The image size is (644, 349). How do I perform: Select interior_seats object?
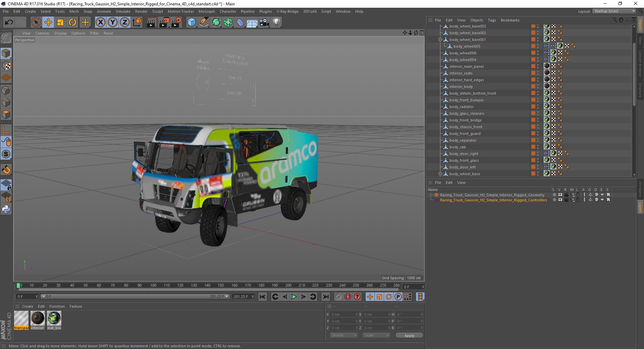(x=461, y=73)
